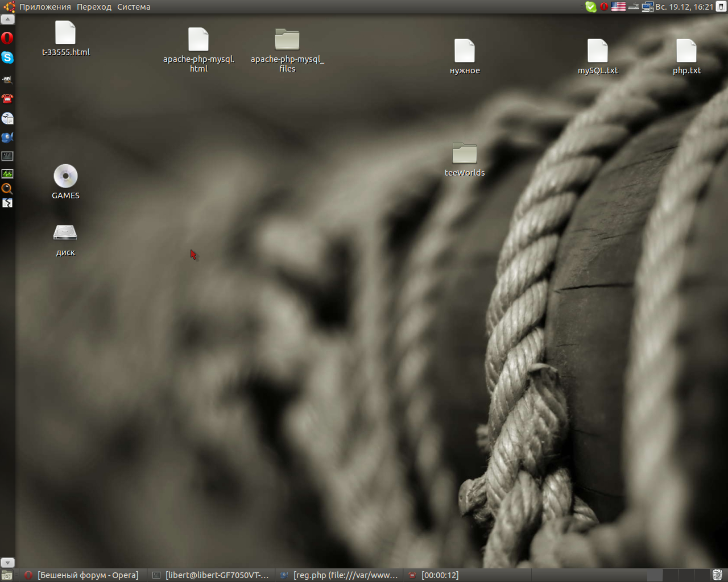Viewport: 728px width, 582px height.
Task: Click the network connection tray icon
Action: (647, 7)
